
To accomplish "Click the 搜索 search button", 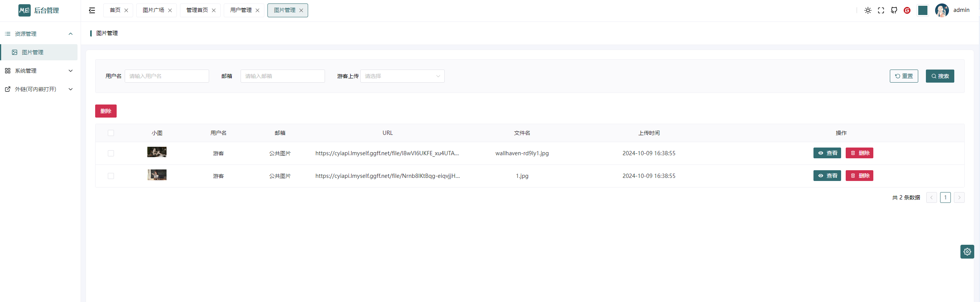I will [x=940, y=76].
